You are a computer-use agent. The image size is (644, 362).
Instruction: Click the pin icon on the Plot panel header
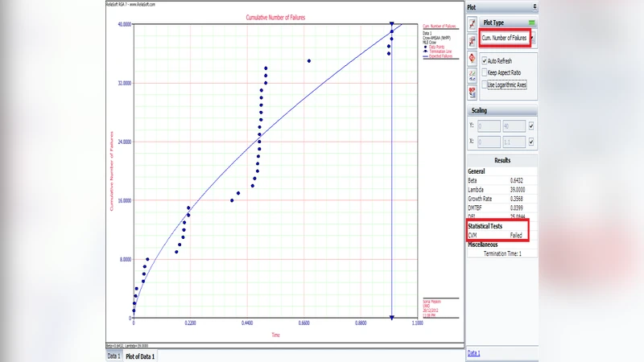click(x=536, y=6)
